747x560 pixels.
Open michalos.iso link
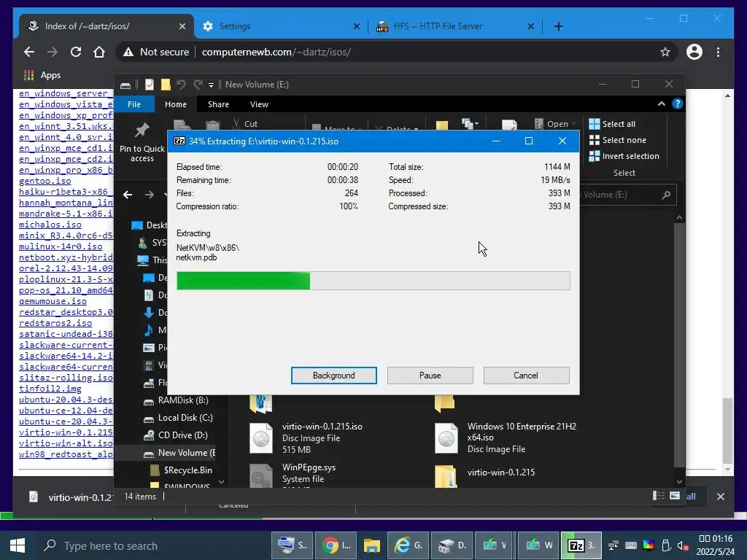pos(50,225)
